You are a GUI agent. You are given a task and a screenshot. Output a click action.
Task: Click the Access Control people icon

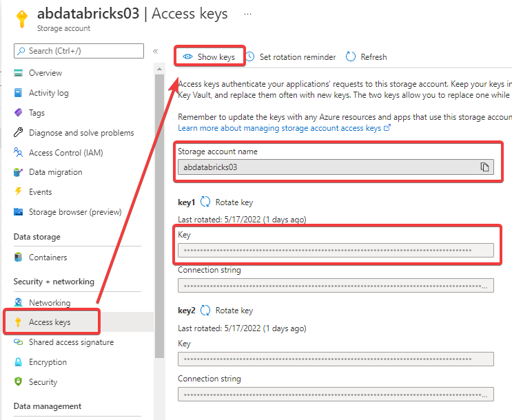point(19,152)
